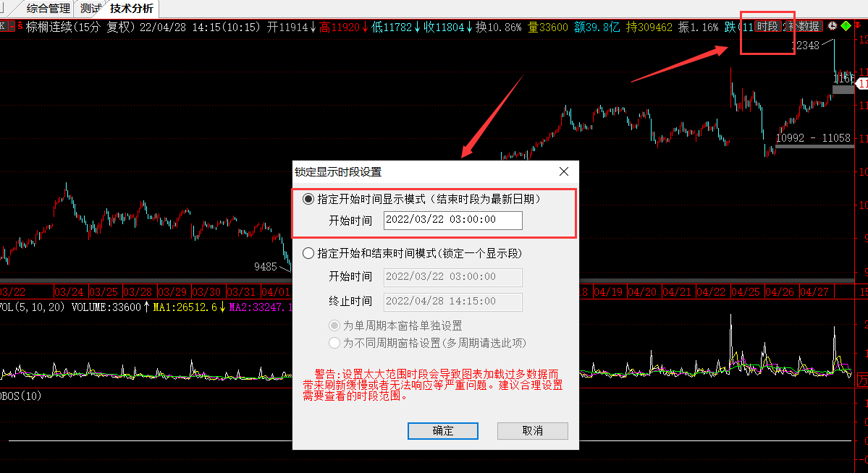Viewport: 868px width, 473px height.
Task: Click the MA1:26512.6 volume average value
Action: pyautogui.click(x=185, y=307)
